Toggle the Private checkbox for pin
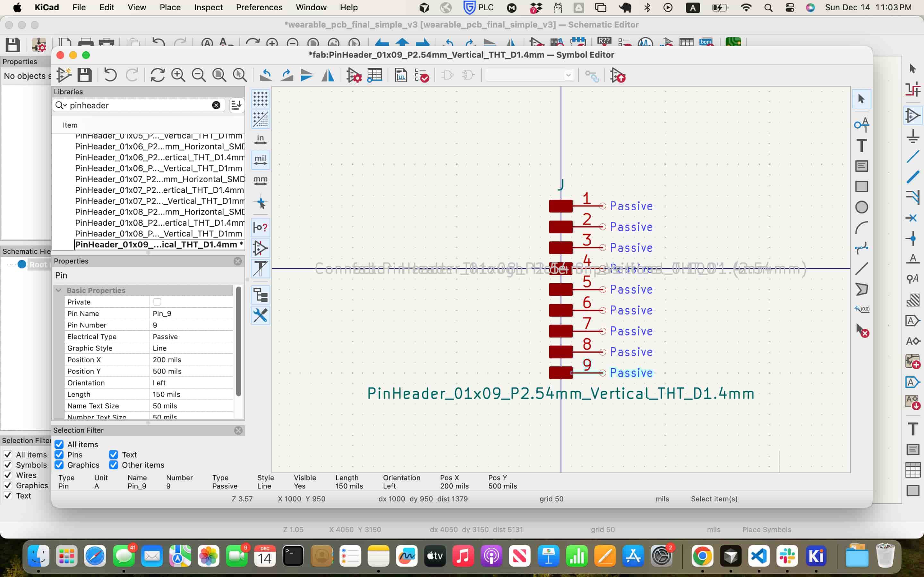Screen dimensions: 924x577 point(157,302)
